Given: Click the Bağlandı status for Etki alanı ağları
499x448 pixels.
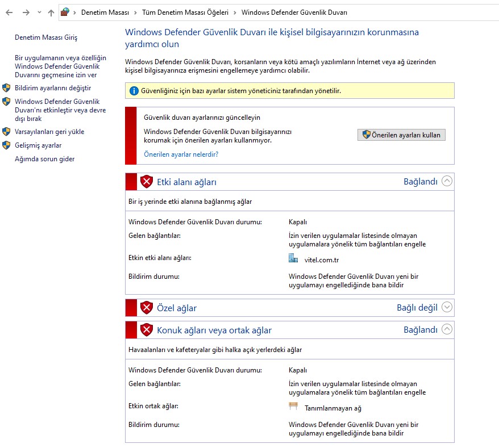Looking at the screenshot, I should click(x=421, y=182).
